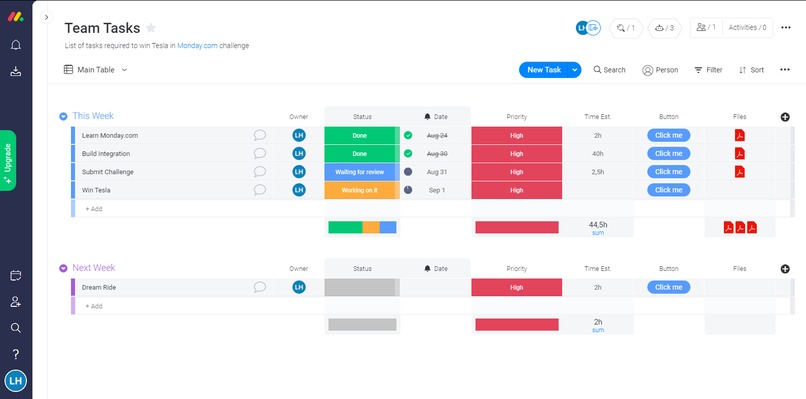The image size is (806, 399).
Task: Open the help question mark icon
Action: click(15, 354)
